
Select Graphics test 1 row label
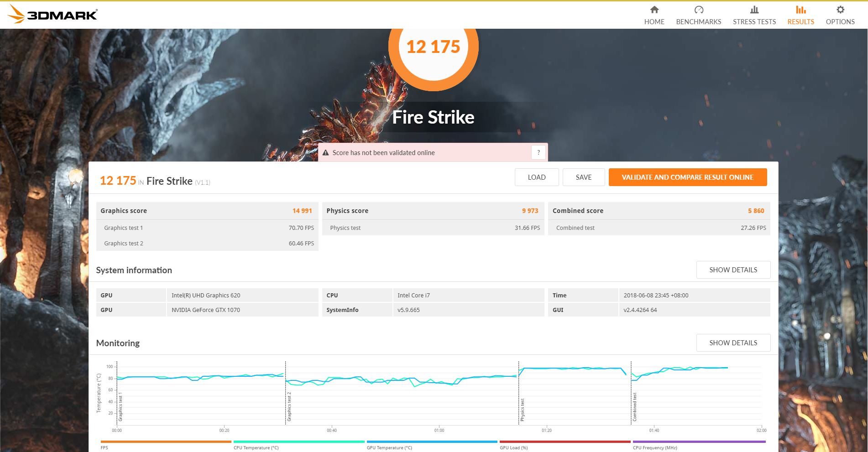tap(123, 228)
